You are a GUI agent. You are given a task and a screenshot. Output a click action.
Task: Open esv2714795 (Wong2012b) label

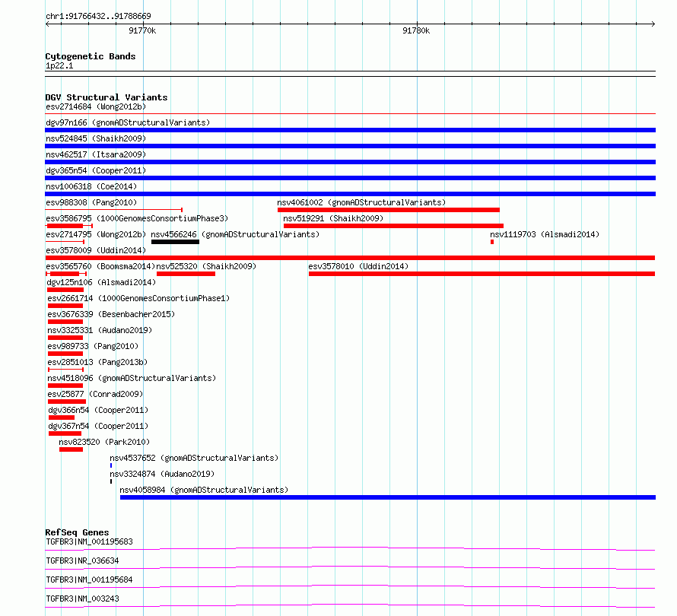(x=96, y=234)
